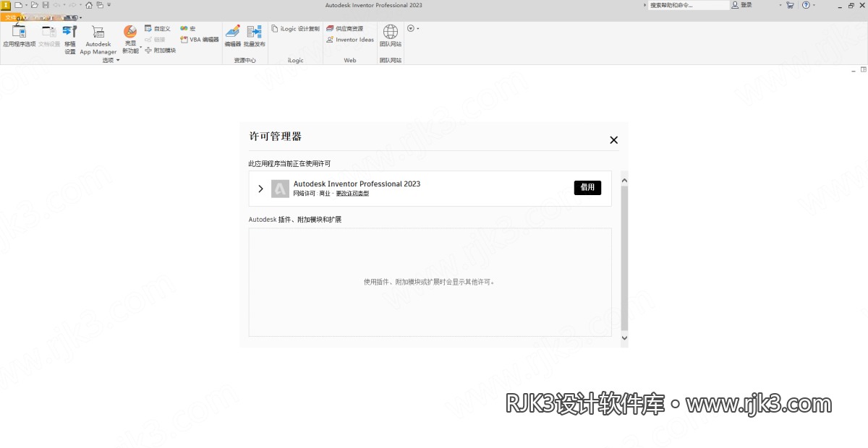This screenshot has height=448, width=868.
Task: Click the Web panel label
Action: point(350,61)
